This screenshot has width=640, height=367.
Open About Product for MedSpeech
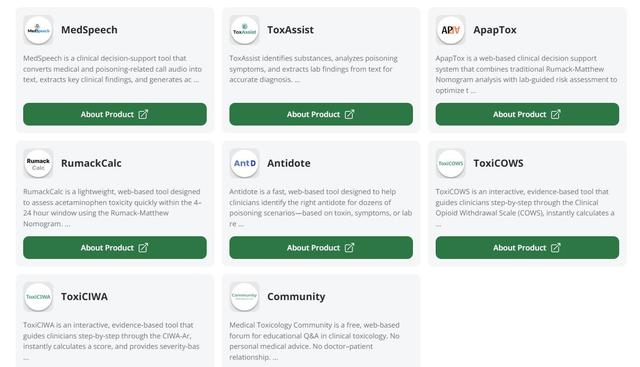[115, 114]
